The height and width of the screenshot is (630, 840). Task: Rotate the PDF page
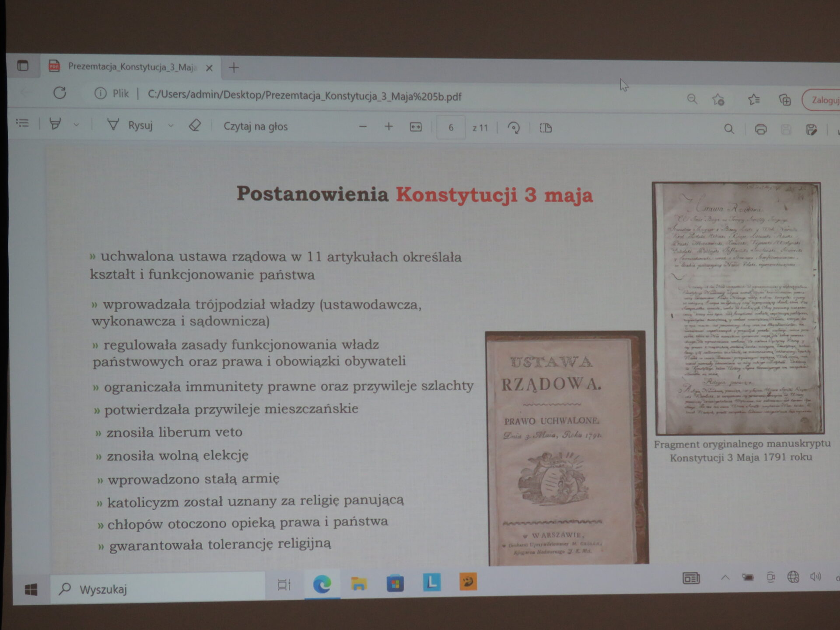514,128
